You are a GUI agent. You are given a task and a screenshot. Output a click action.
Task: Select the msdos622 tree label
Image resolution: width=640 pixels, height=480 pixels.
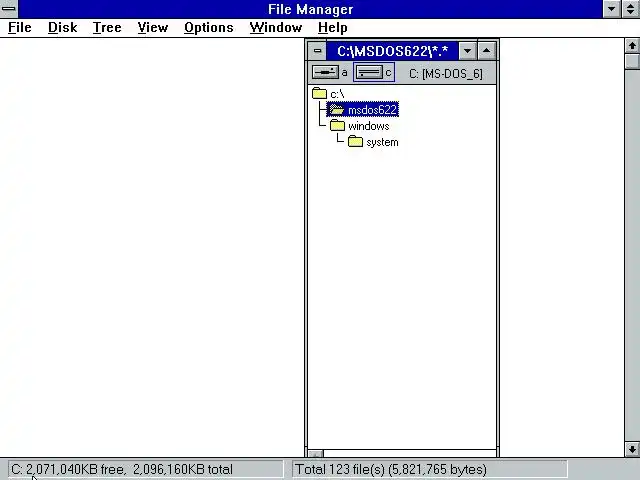(372, 110)
